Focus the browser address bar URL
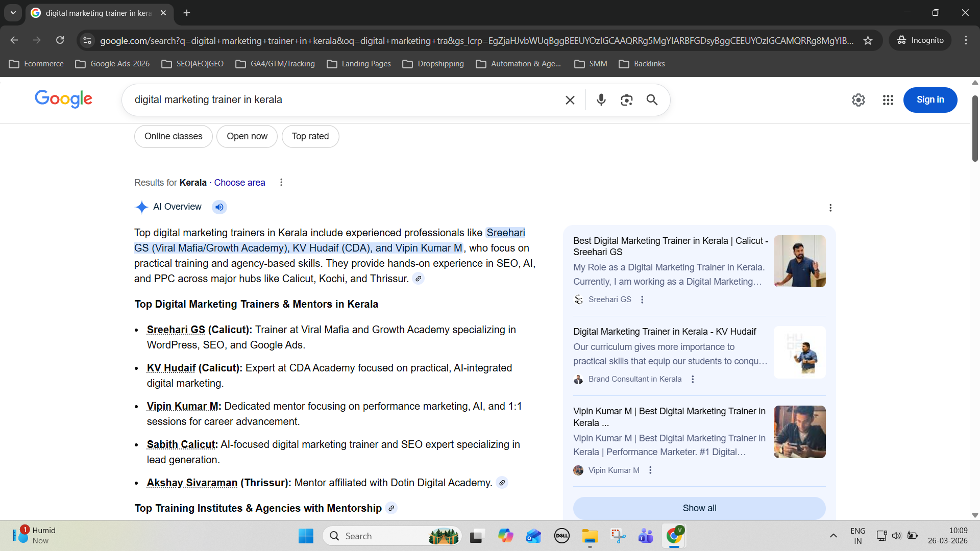The image size is (980, 551). click(x=477, y=40)
